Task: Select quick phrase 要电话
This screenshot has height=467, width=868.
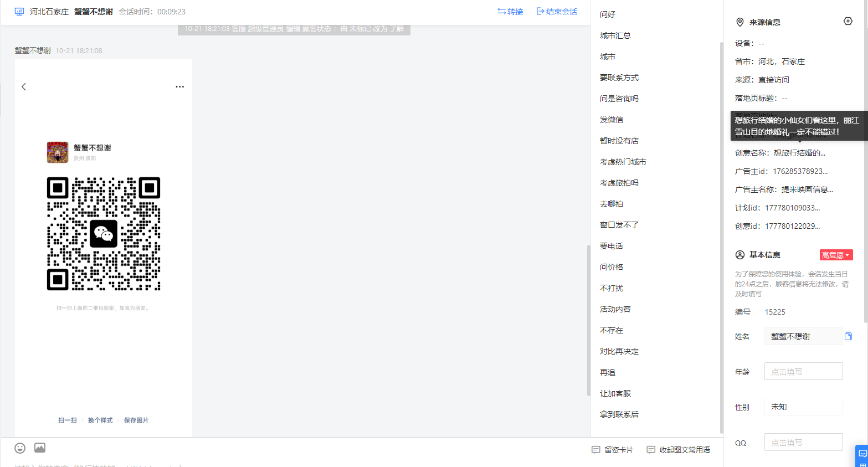Action: pos(612,246)
